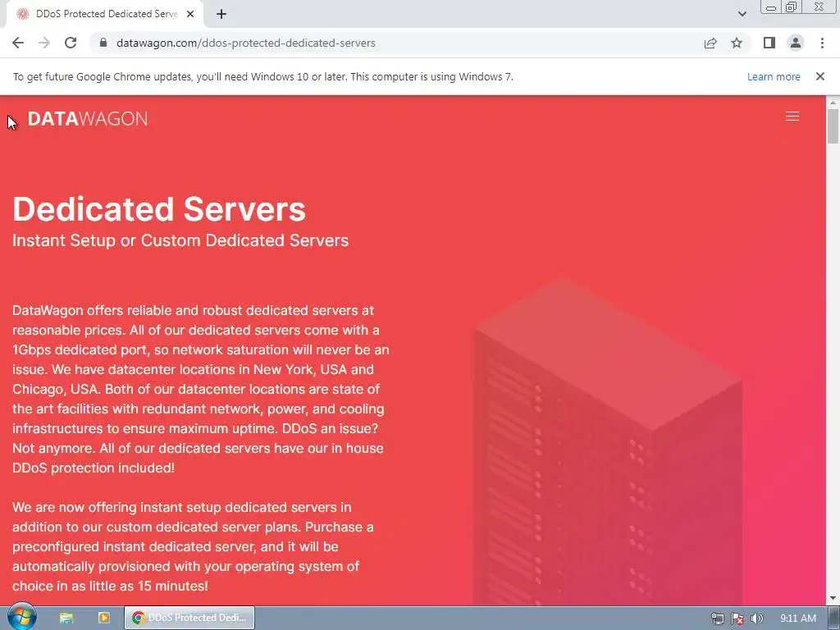This screenshot has width=840, height=630.
Task: Open a new browser tab
Action: point(221,14)
